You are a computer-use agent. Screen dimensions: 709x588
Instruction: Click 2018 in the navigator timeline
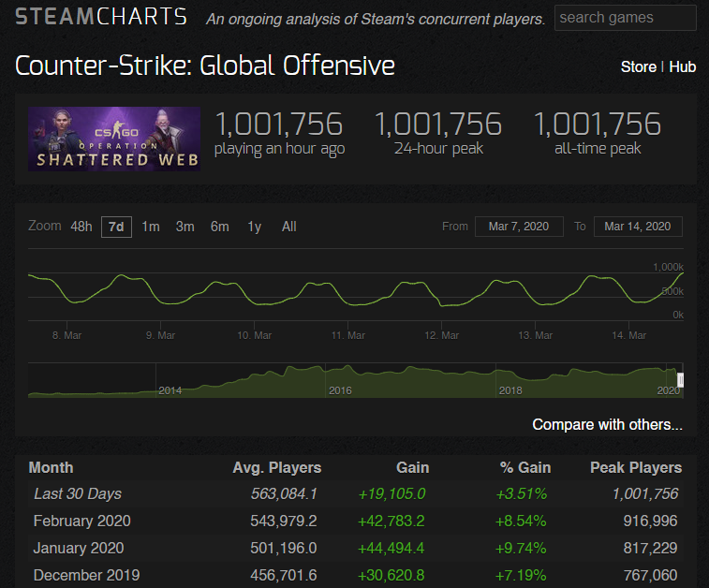pyautogui.click(x=510, y=390)
